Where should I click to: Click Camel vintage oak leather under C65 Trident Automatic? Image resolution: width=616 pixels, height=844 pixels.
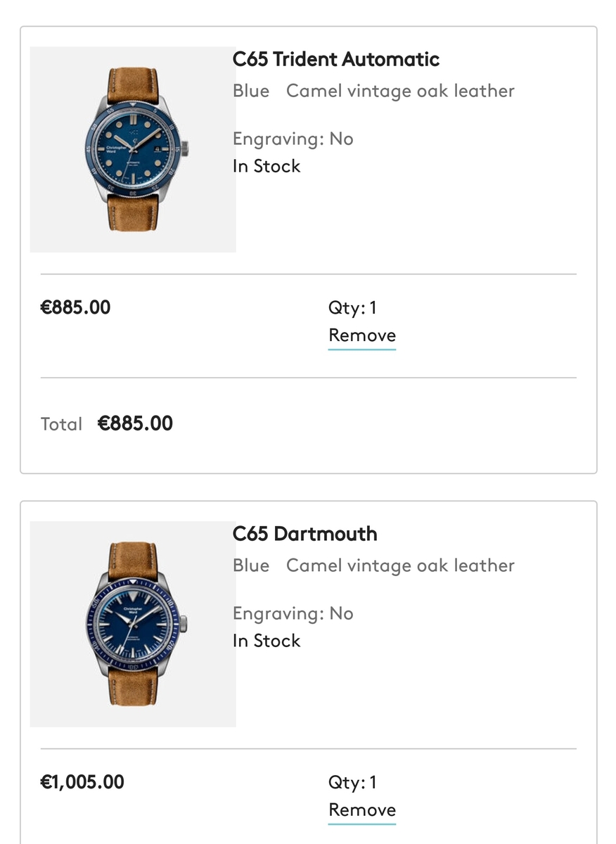click(x=400, y=91)
